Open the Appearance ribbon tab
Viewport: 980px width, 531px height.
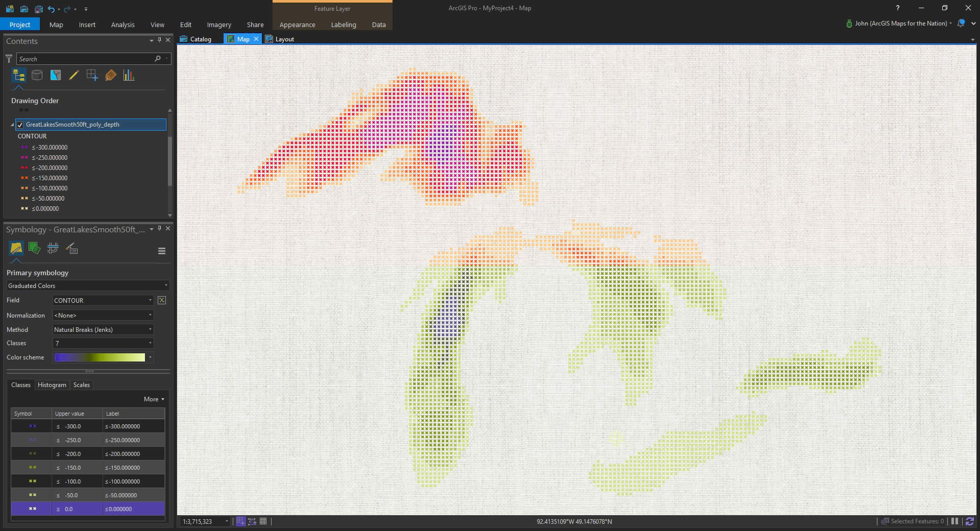click(297, 25)
